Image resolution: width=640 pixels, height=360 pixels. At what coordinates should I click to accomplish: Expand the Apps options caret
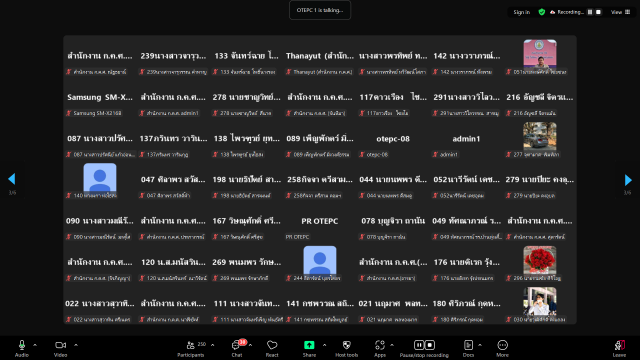coord(392,345)
